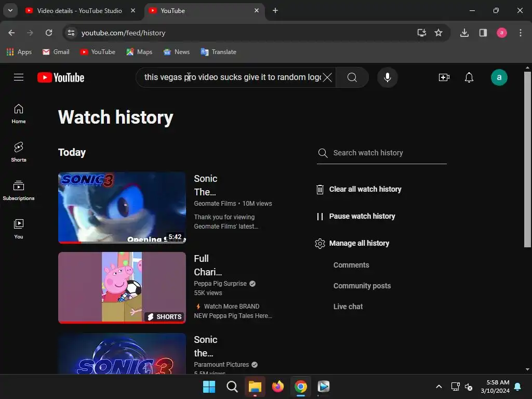Open the News bookmark
This screenshot has height=399, width=532.
pos(177,52)
